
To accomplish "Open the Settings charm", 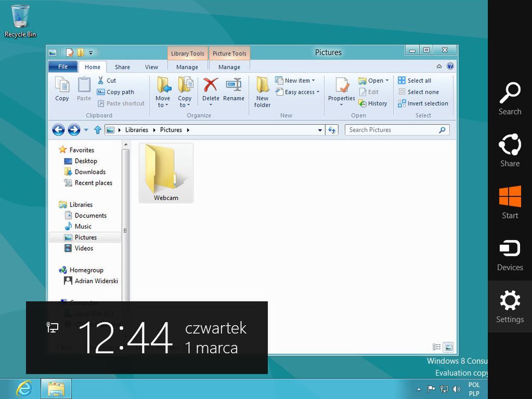I will point(510,307).
